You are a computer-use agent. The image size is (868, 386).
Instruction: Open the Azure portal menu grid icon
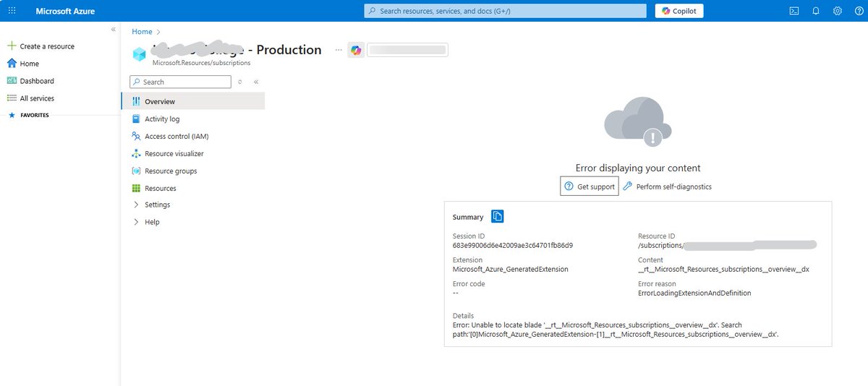pyautogui.click(x=12, y=11)
